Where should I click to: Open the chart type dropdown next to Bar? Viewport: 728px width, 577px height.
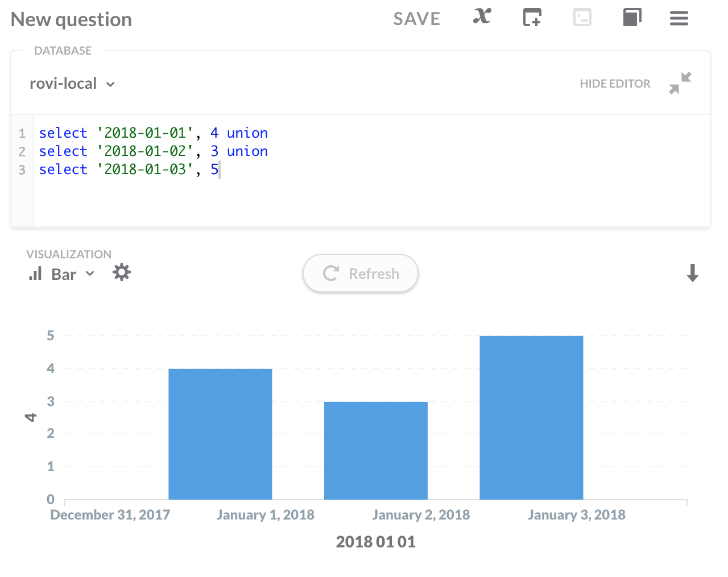90,274
